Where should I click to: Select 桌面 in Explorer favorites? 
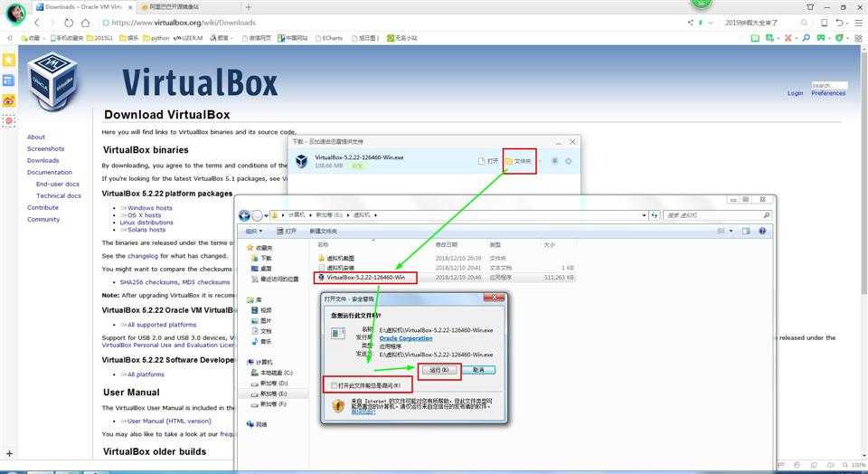pyautogui.click(x=262, y=269)
